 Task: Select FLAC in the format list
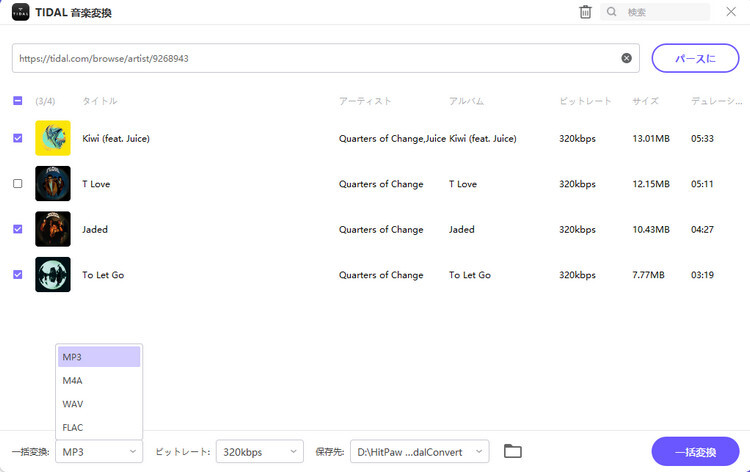pos(99,427)
